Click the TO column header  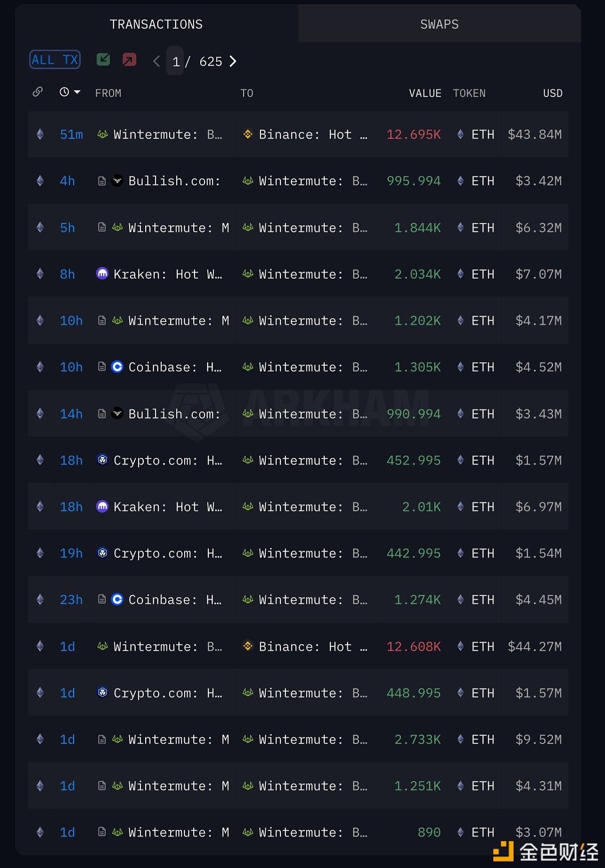[246, 93]
